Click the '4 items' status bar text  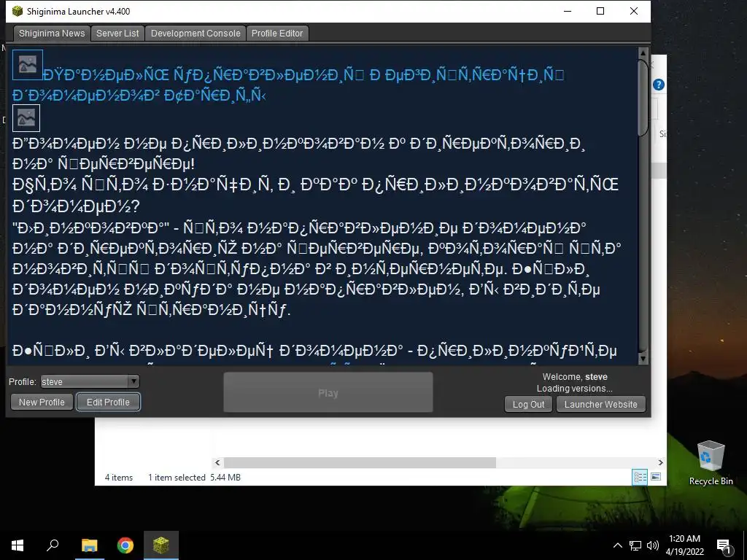click(x=119, y=477)
